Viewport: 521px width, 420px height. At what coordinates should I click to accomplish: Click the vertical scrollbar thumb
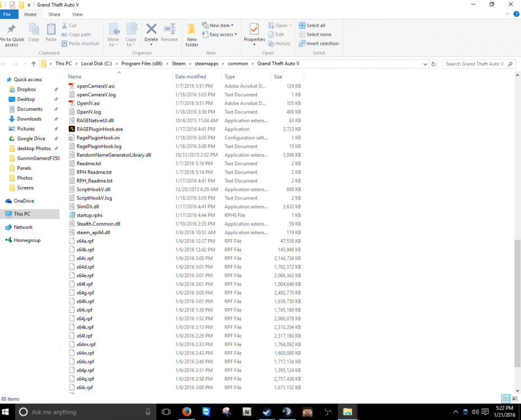[517, 304]
